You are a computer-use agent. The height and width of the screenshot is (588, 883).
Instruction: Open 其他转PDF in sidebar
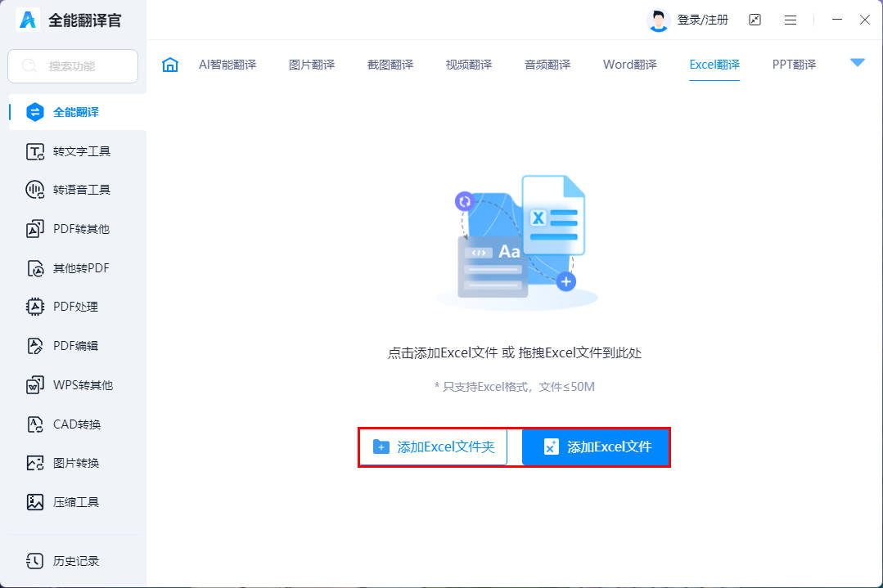[78, 268]
